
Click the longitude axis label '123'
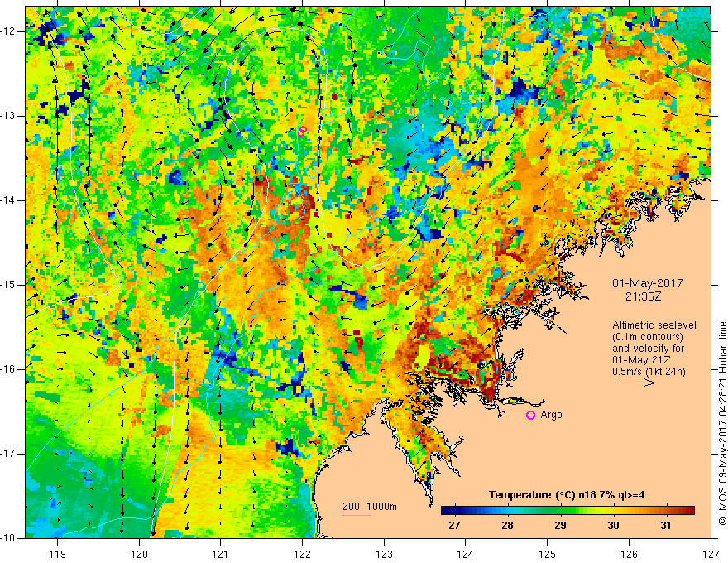pyautogui.click(x=384, y=554)
